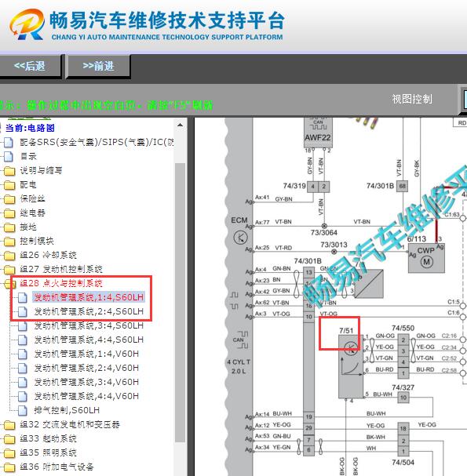Expand the 保险丝 folder
Image resolution: width=467 pixels, height=476 pixels.
pyautogui.click(x=32, y=199)
